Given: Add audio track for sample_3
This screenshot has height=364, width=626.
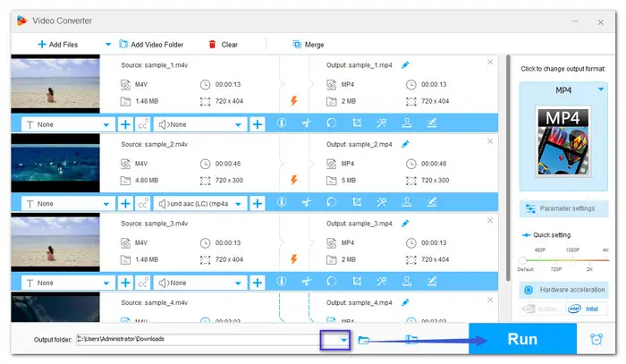Looking at the screenshot, I should [x=258, y=283].
